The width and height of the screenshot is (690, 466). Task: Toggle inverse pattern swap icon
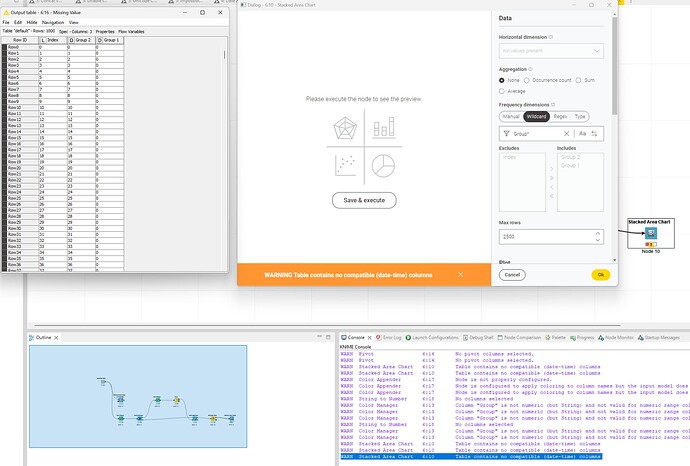click(x=594, y=133)
